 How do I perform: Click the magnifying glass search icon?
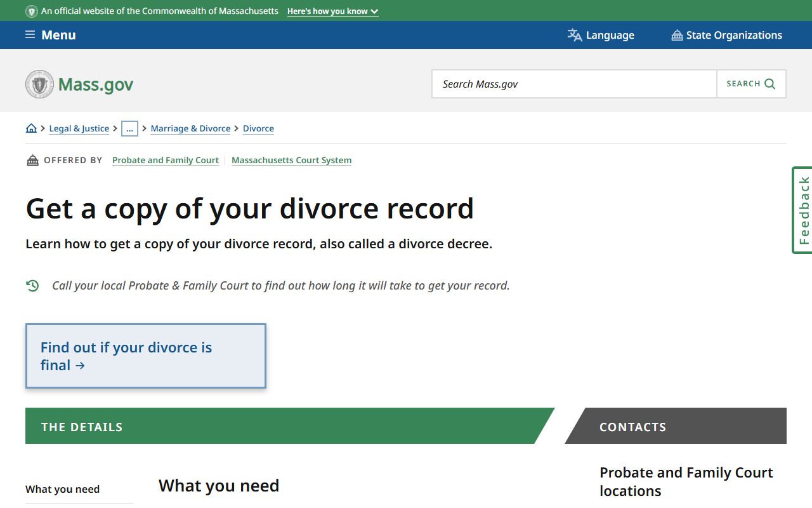click(769, 84)
